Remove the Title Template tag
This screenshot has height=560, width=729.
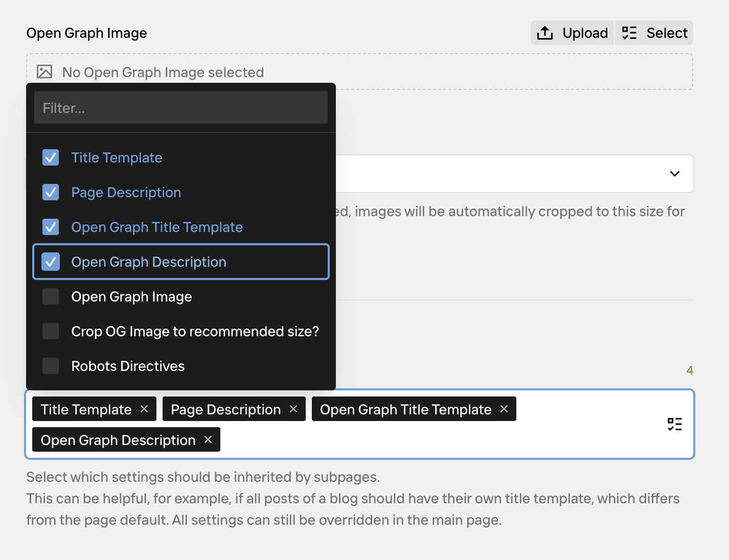click(x=144, y=409)
